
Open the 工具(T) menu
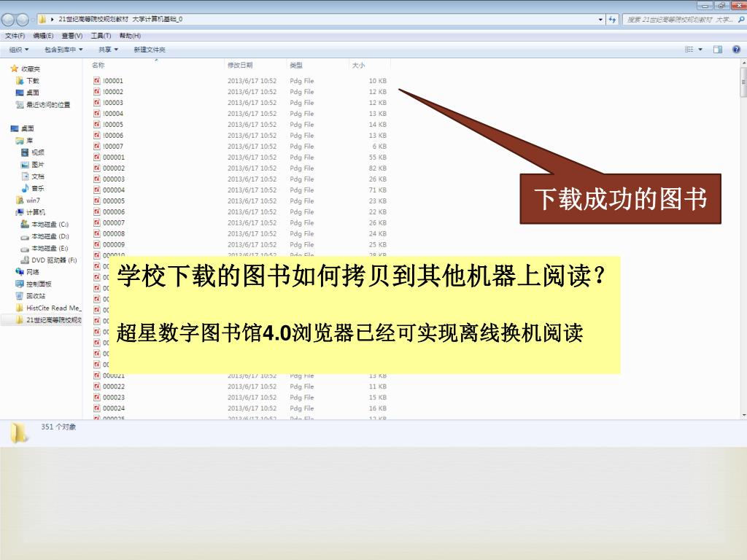(101, 36)
